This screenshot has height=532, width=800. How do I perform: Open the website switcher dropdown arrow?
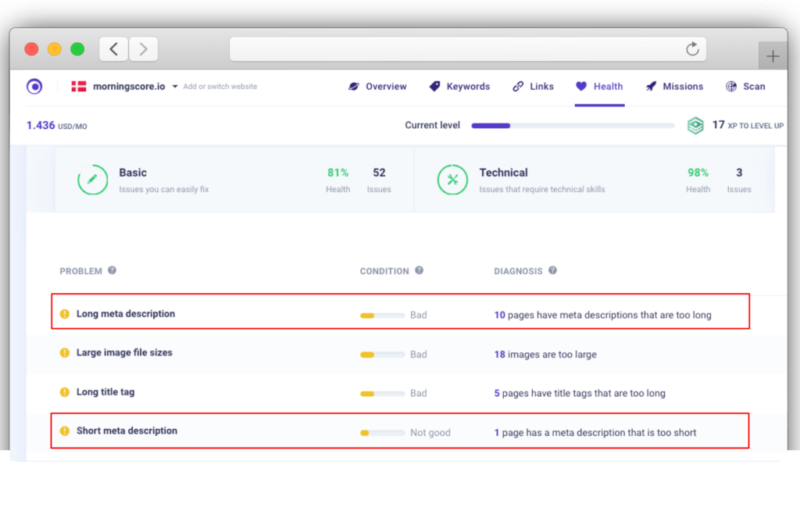click(x=177, y=87)
